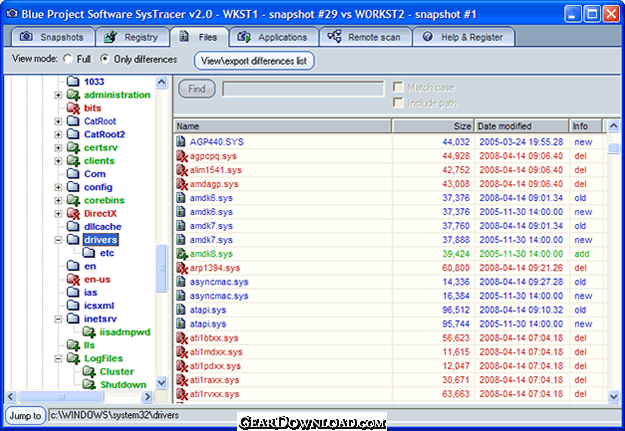This screenshot has width=625, height=431.
Task: Click the deleted file icon of arp1394.sys
Action: coord(182,268)
